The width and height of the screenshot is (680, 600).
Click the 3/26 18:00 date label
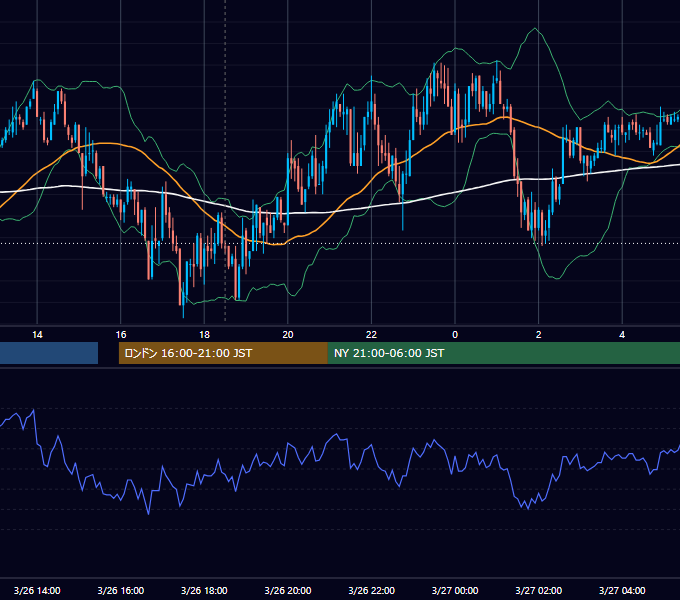204,590
